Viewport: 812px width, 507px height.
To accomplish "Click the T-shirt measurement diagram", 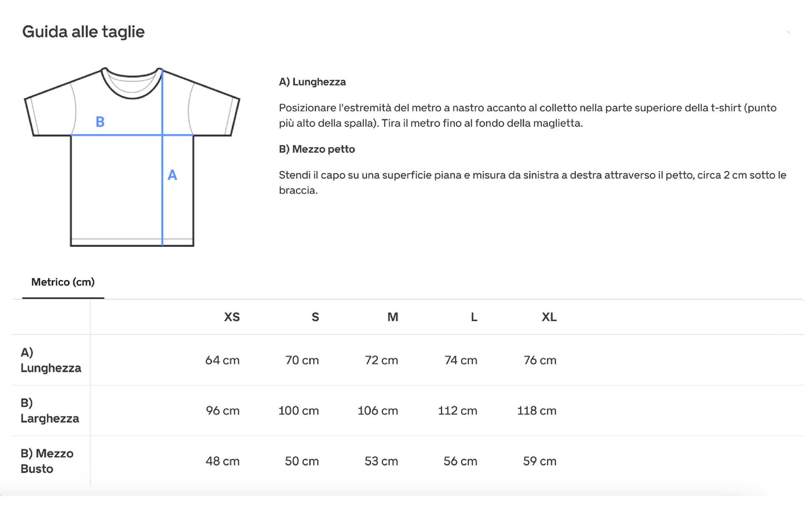I will [x=132, y=157].
